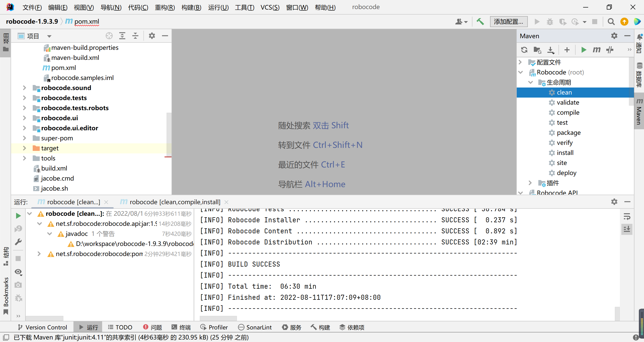This screenshot has width=644, height=342.
Task: Open Version Control tool window
Action: [43, 327]
